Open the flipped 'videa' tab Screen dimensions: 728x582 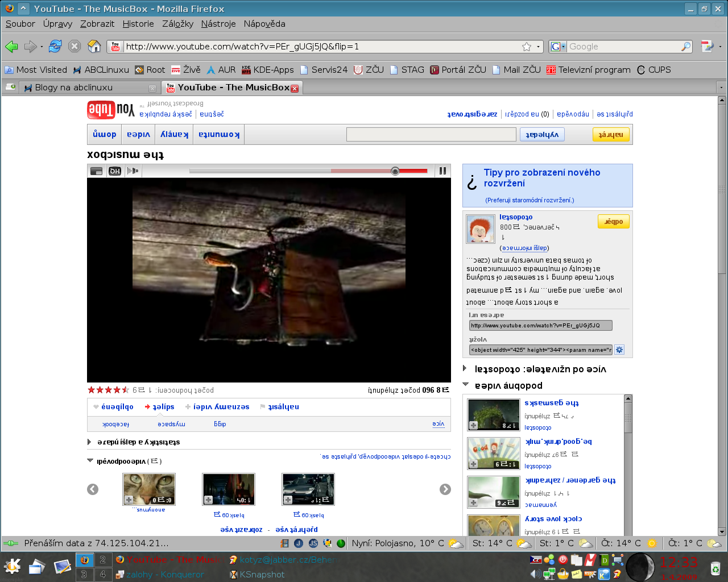pyautogui.click(x=139, y=134)
